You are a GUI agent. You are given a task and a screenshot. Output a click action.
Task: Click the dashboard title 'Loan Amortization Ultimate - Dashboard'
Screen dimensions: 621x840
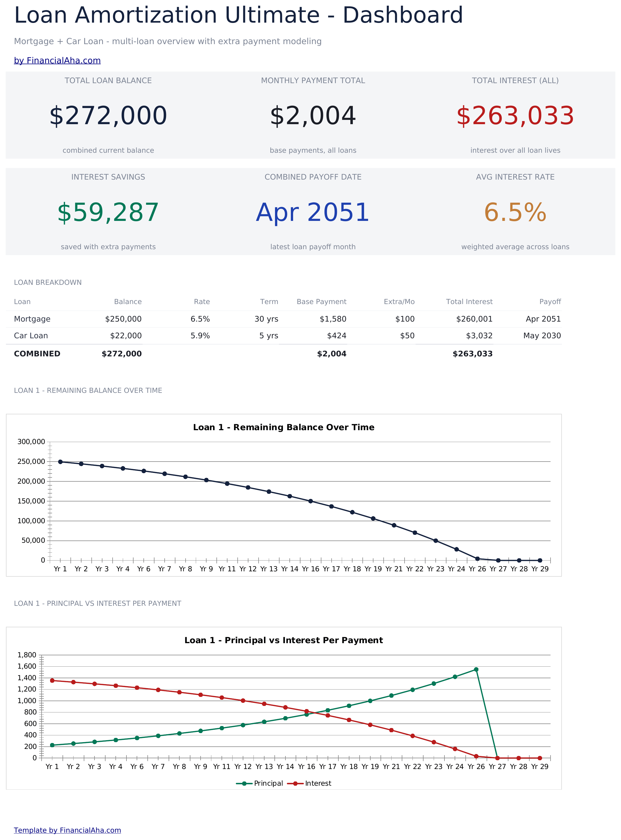coord(238,15)
